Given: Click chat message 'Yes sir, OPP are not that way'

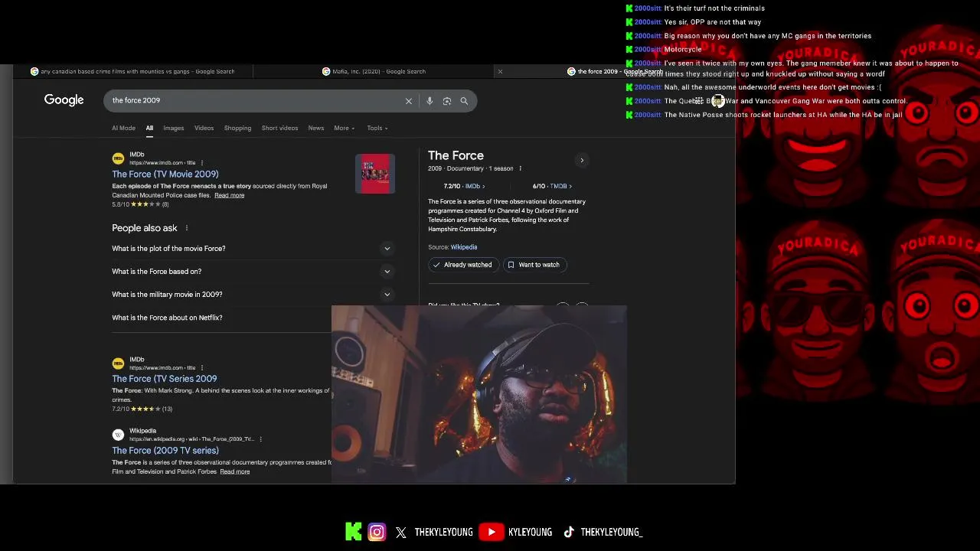Looking at the screenshot, I should click(x=712, y=22).
